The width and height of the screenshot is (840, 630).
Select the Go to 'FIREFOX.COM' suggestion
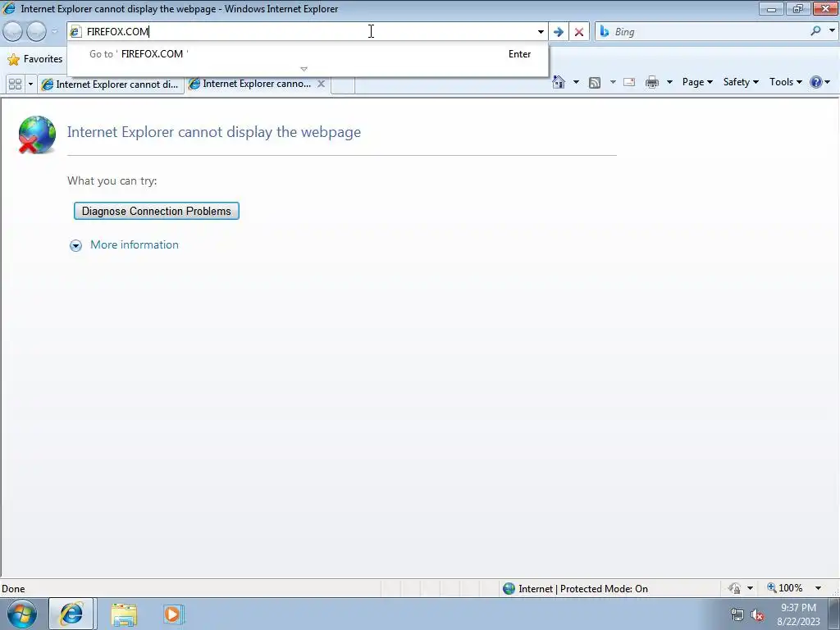tap(308, 54)
